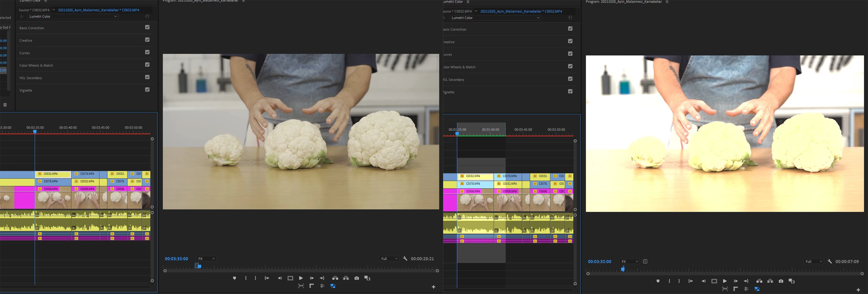Click Lift icon in monitor with duration 00:00:20:21
The image size is (868, 294).
tap(335, 278)
